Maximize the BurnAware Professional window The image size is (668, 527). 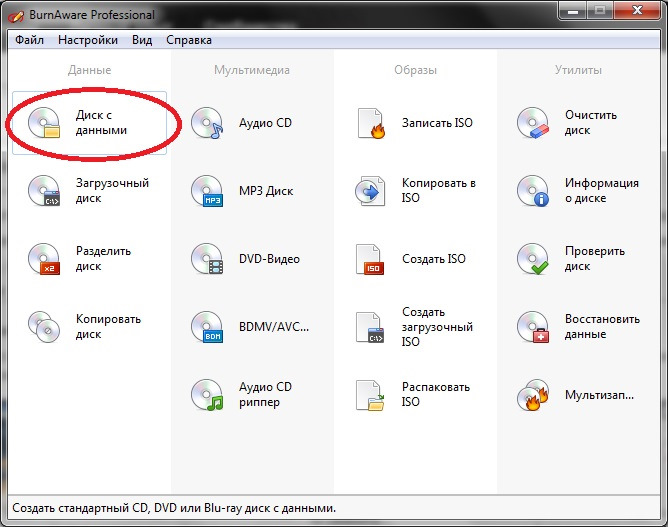[x=600, y=10]
